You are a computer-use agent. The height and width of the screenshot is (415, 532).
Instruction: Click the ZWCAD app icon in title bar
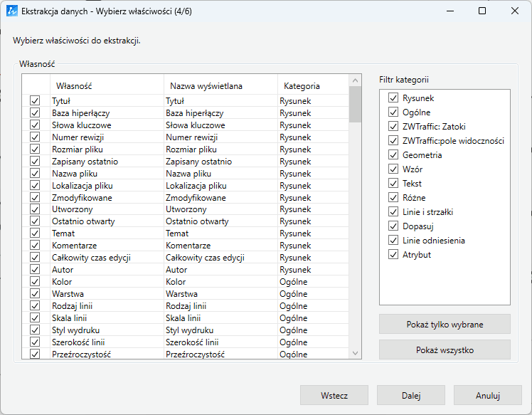[x=12, y=11]
